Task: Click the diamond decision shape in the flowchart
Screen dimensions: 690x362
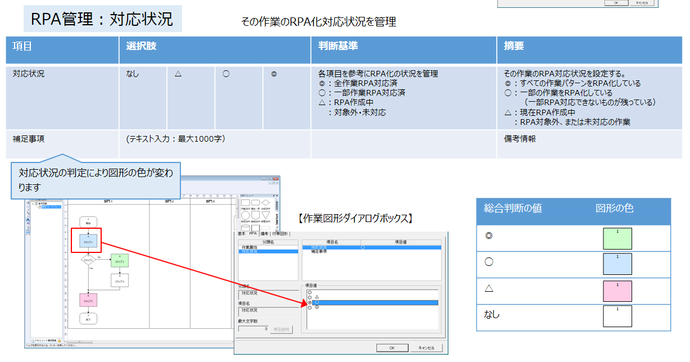Action: (88, 260)
